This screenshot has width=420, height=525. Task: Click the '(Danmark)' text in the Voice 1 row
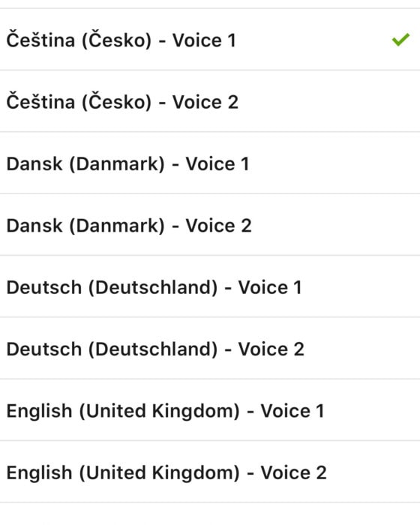pyautogui.click(x=117, y=164)
